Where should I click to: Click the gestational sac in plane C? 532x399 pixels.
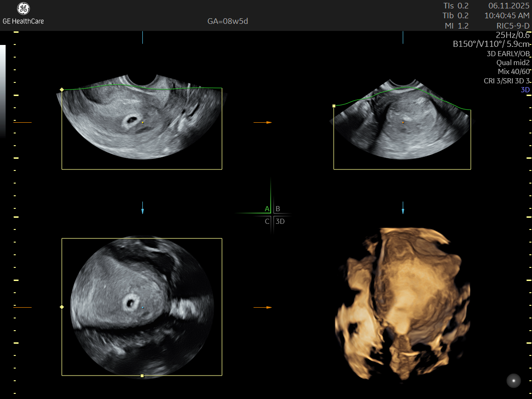(x=130, y=302)
